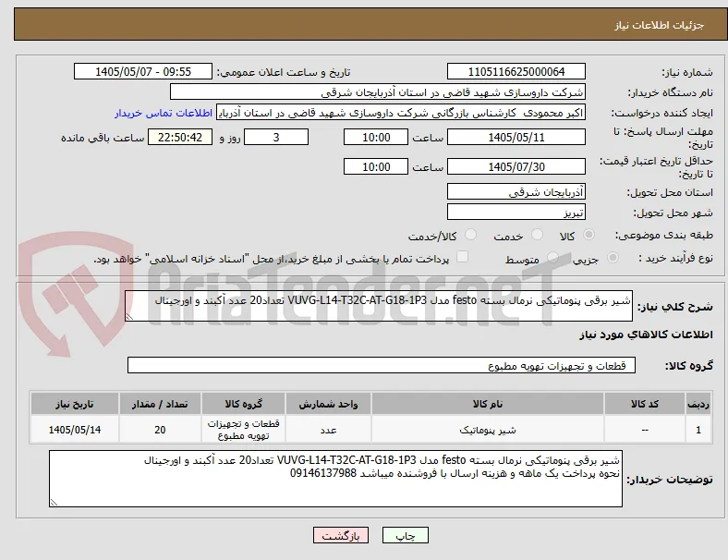Viewport: 728px width, 560px height.
Task: Click remaining time field 22:50:42
Action: (x=180, y=138)
